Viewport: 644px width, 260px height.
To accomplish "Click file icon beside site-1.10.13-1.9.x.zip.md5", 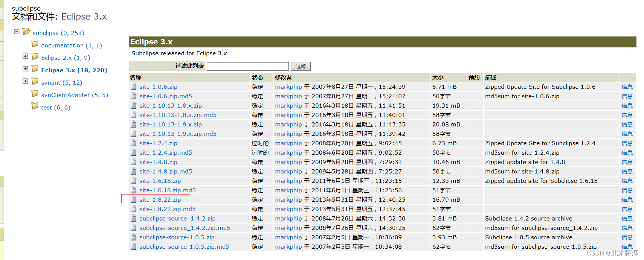I will pyautogui.click(x=134, y=134).
